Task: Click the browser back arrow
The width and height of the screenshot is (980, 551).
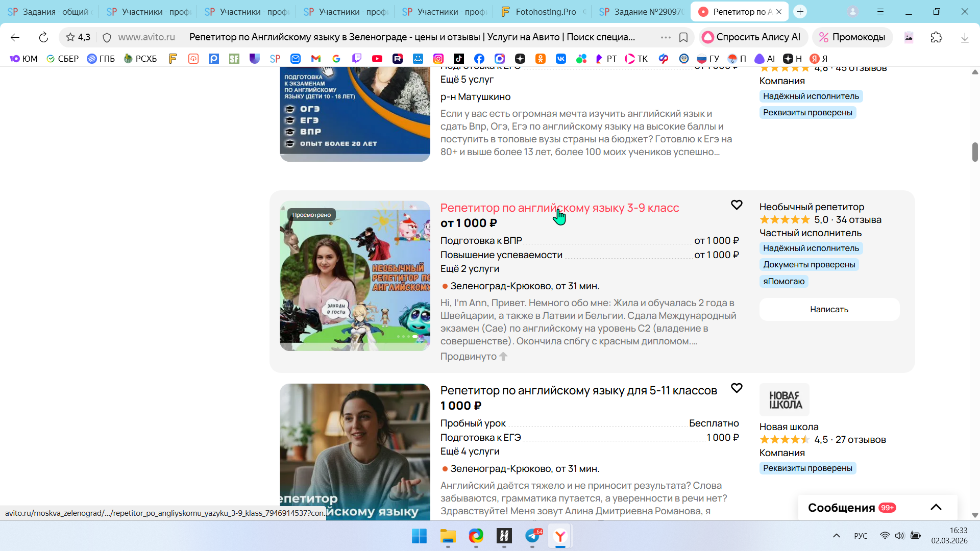Action: point(15,37)
